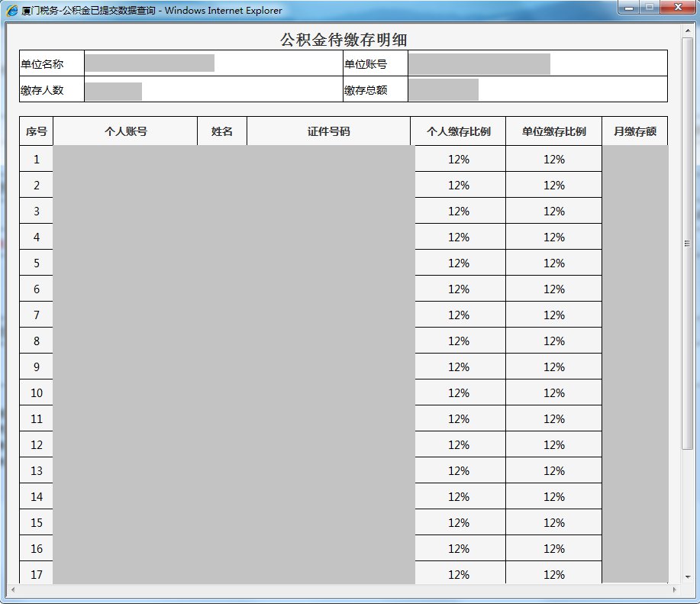700x604 pixels.
Task: Click the 个人账号 column header
Action: pos(125,131)
